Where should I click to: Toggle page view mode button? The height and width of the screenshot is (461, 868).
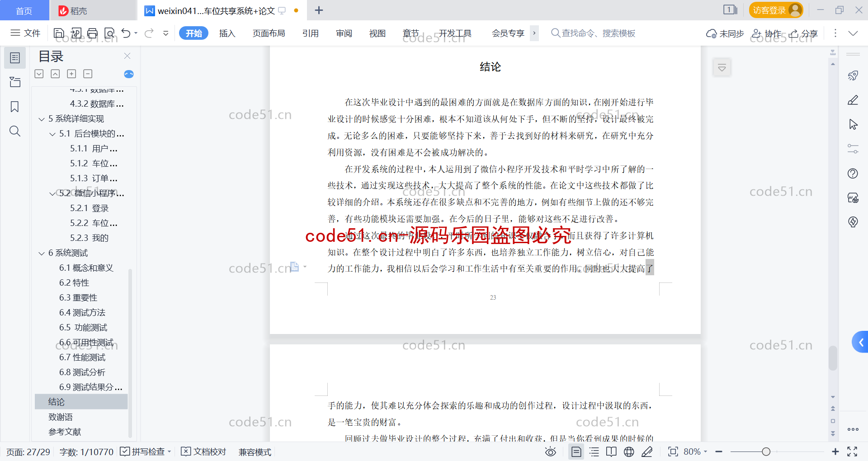coord(576,452)
